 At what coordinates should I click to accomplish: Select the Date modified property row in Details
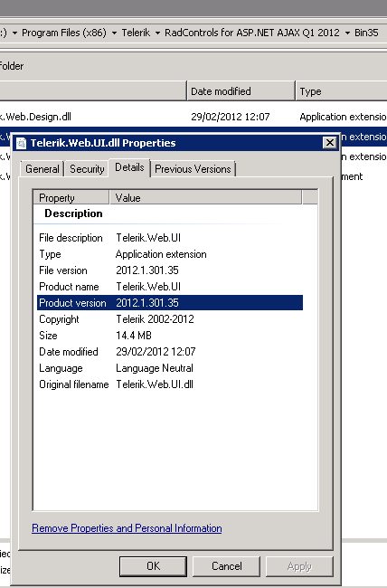point(169,352)
